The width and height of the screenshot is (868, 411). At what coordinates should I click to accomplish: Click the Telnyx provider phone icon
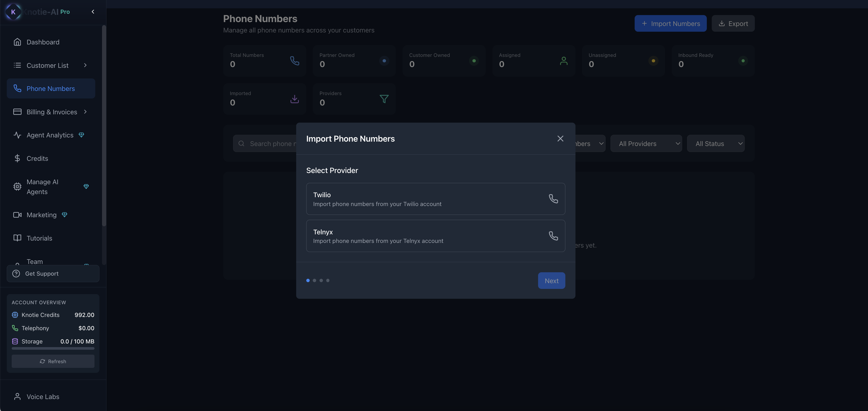pos(553,236)
